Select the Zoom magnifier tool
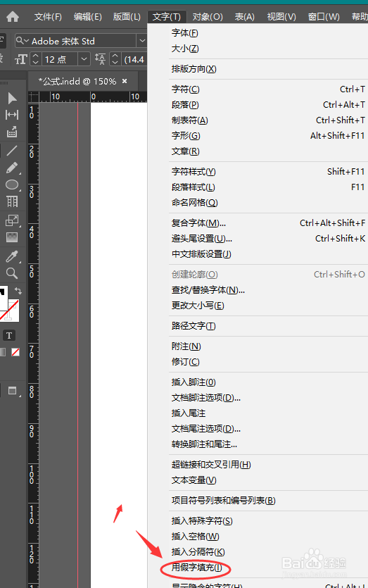368x588 pixels. [x=12, y=273]
